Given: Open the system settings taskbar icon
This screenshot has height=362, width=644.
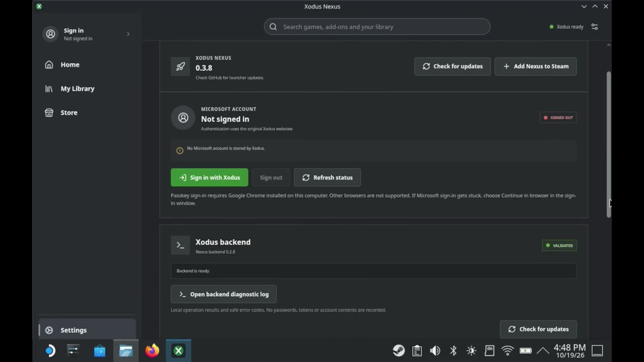Looking at the screenshot, I should click(x=73, y=350).
